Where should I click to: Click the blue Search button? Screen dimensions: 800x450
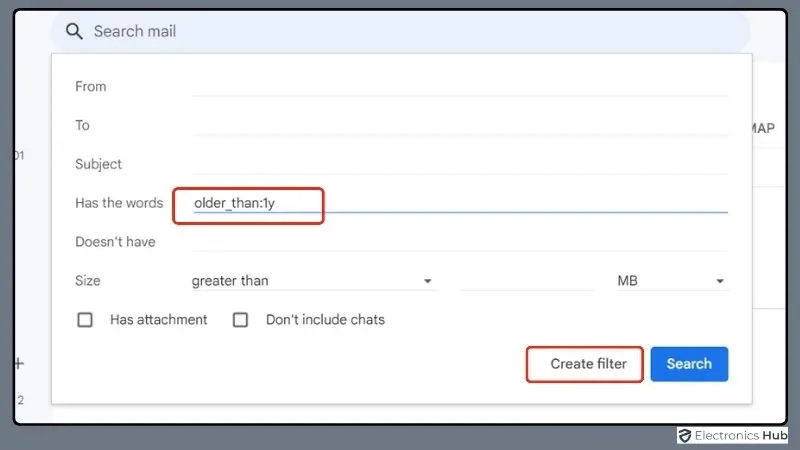tap(689, 364)
